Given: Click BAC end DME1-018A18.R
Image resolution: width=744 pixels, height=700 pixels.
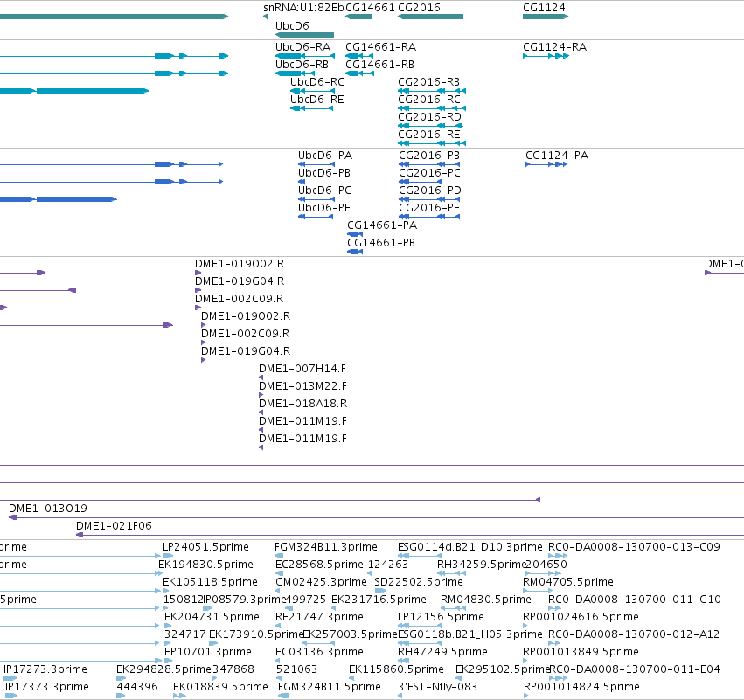Looking at the screenshot, I should pyautogui.click(x=261, y=413).
